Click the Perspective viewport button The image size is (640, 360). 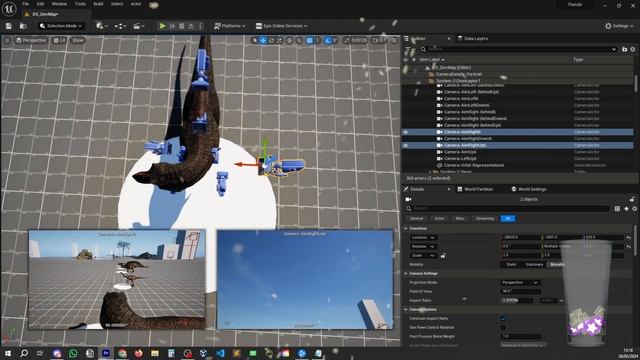point(31,40)
